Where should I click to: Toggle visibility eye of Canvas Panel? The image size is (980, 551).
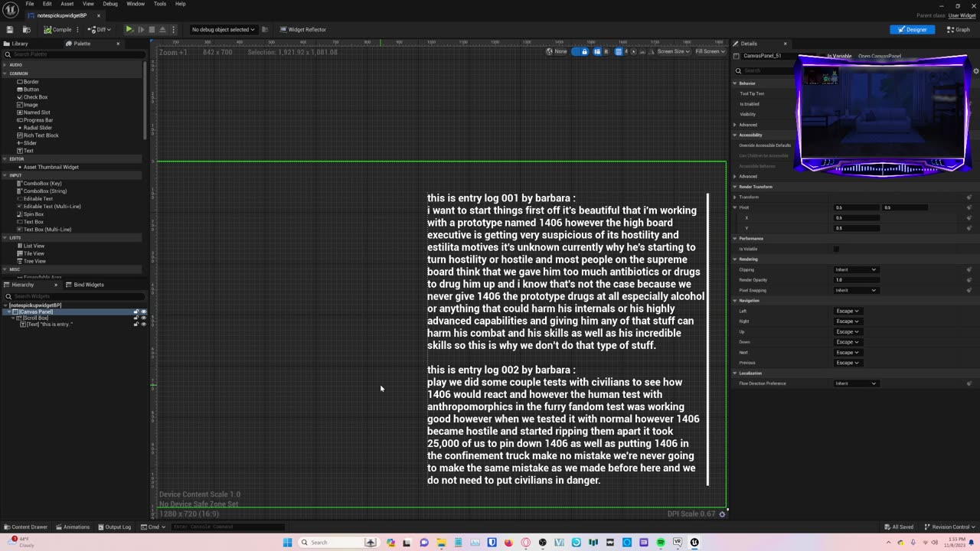[143, 312]
